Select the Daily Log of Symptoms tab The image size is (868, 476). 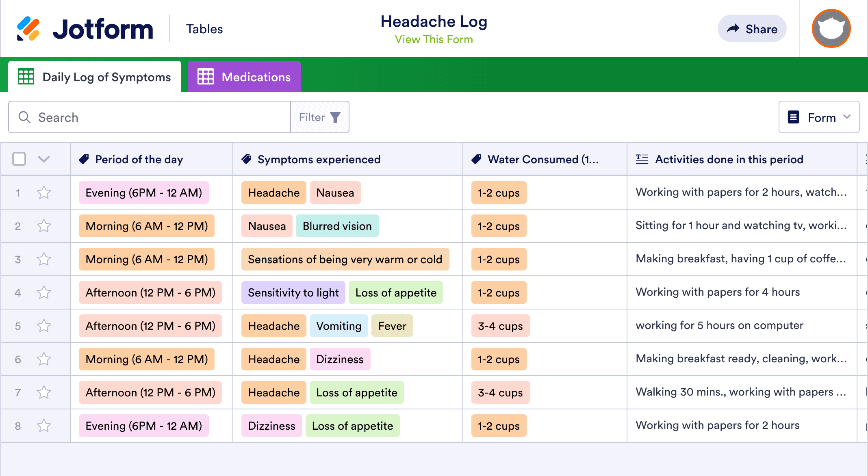(x=106, y=77)
